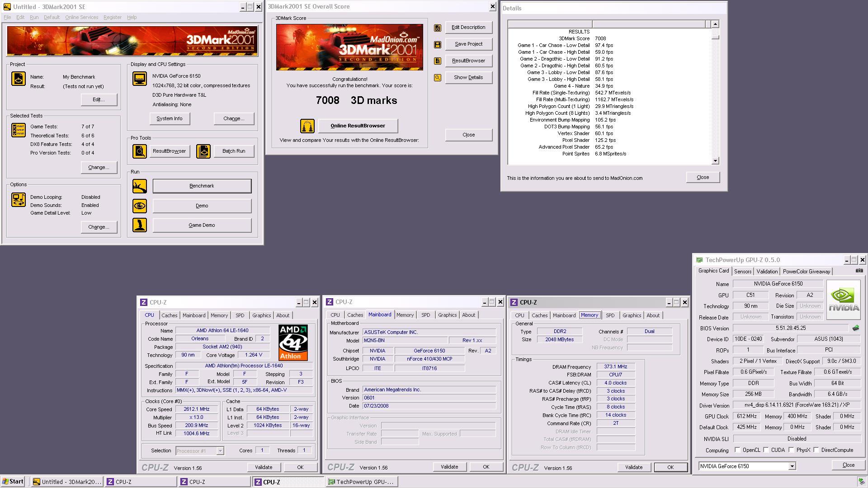Switch to the TechPowerUp GPU-Z taskbar item
The image size is (868, 488).
361,482
